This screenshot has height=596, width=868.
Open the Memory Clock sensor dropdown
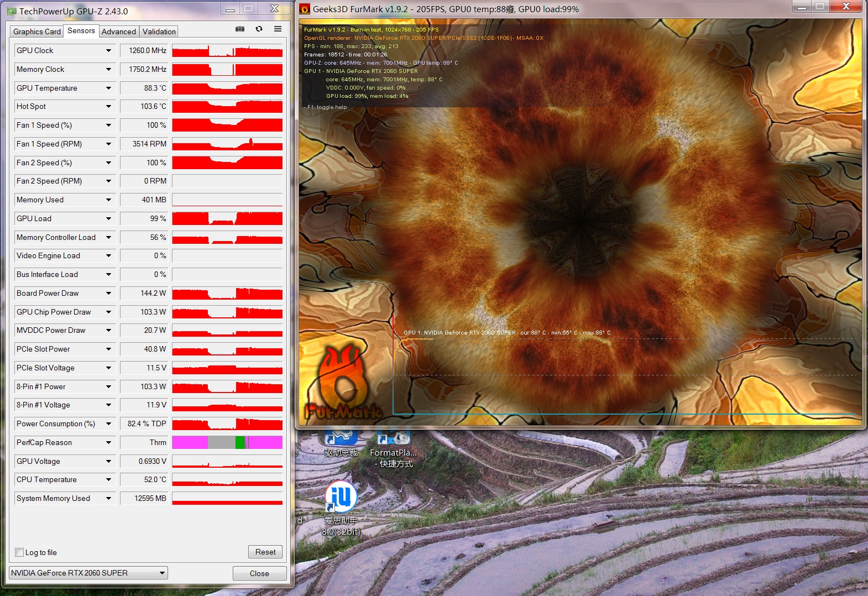tap(108, 69)
